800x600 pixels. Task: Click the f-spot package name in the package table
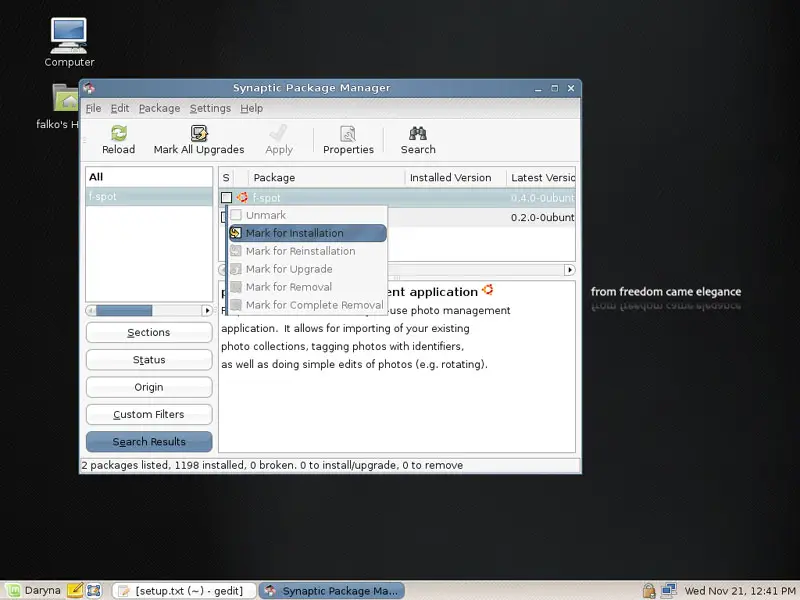point(267,198)
